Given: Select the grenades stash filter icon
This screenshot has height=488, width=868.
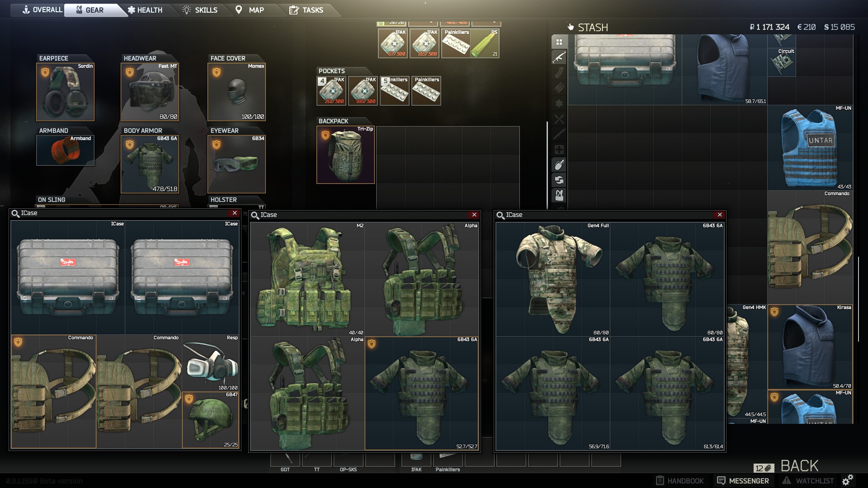Looking at the screenshot, I should tap(559, 165).
